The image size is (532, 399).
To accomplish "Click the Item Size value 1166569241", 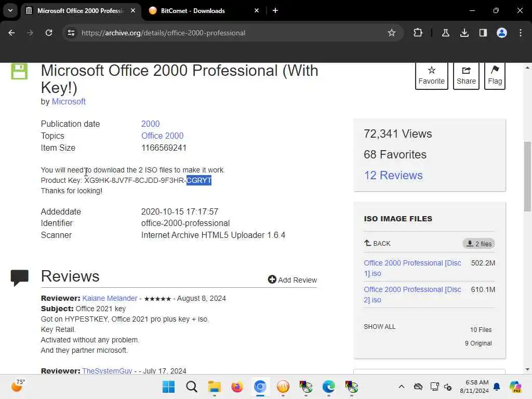I will (x=164, y=148).
